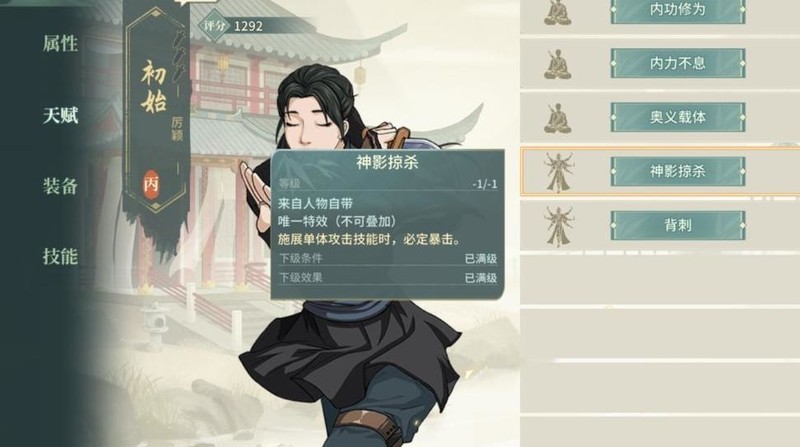800x447 pixels.
Task: Click the red 丙 grade badge
Action: pyautogui.click(x=151, y=184)
